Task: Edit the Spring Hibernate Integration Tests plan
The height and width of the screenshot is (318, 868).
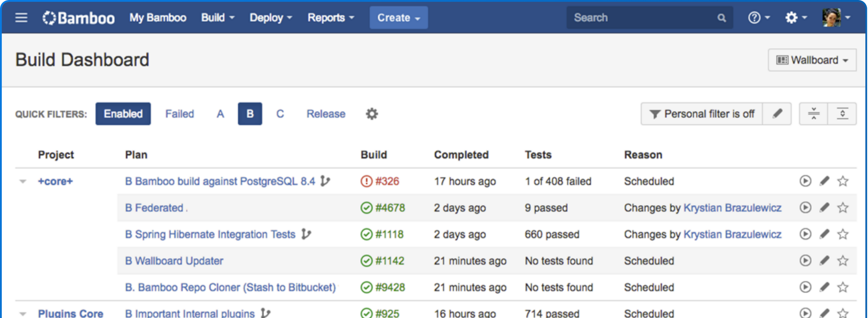Action: (824, 234)
